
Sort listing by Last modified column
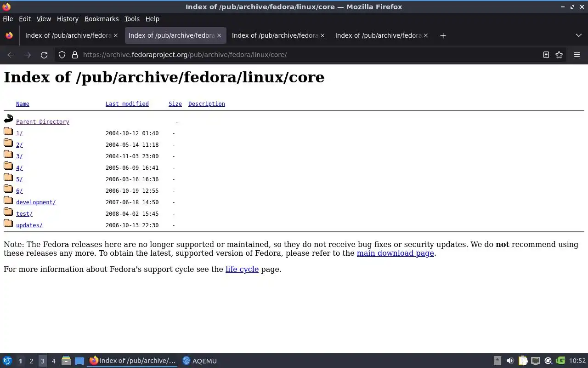pos(127,104)
